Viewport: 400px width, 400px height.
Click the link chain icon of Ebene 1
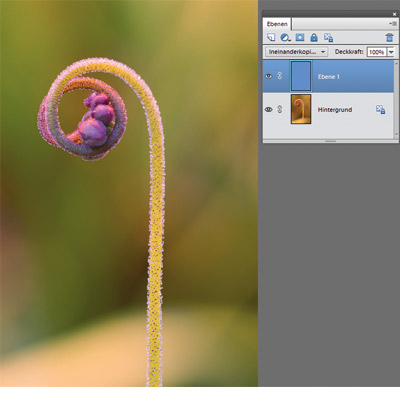click(280, 76)
